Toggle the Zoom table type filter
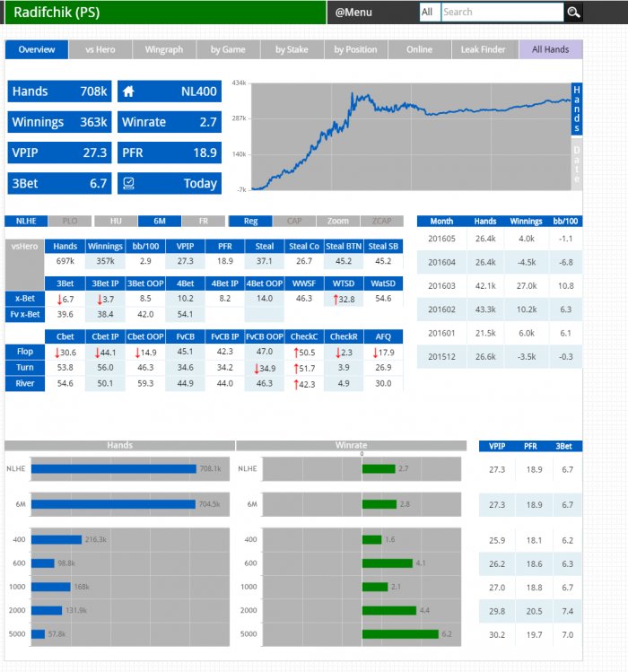 tap(338, 221)
